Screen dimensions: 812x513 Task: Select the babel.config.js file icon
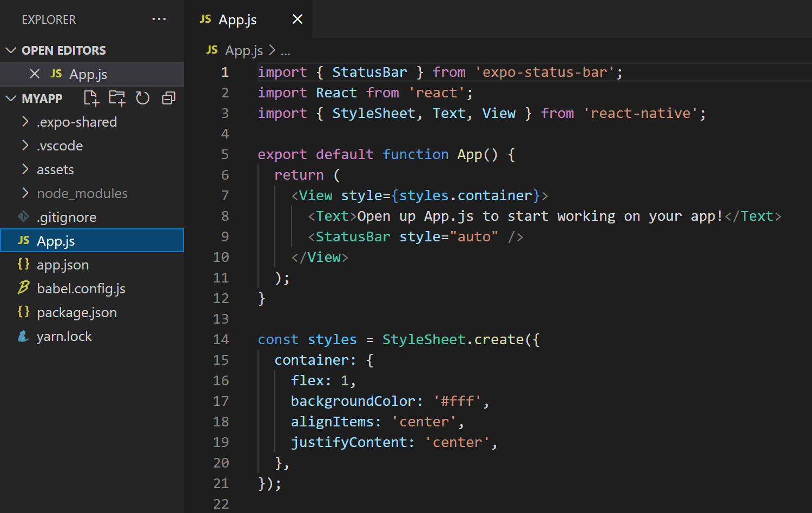coord(23,288)
